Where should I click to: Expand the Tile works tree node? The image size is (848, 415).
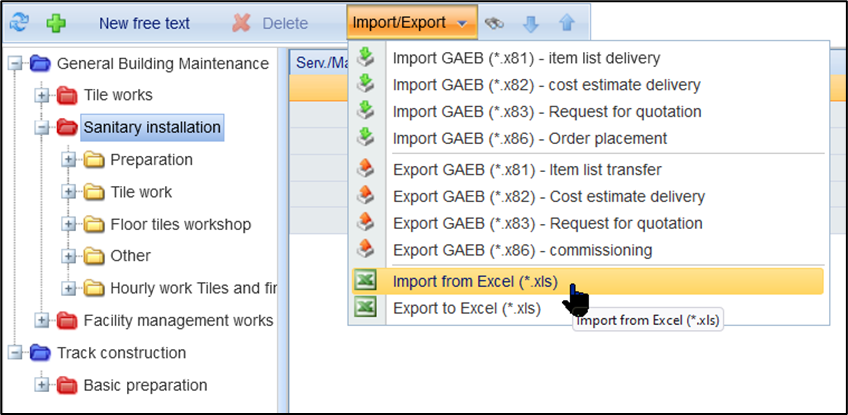[42, 95]
